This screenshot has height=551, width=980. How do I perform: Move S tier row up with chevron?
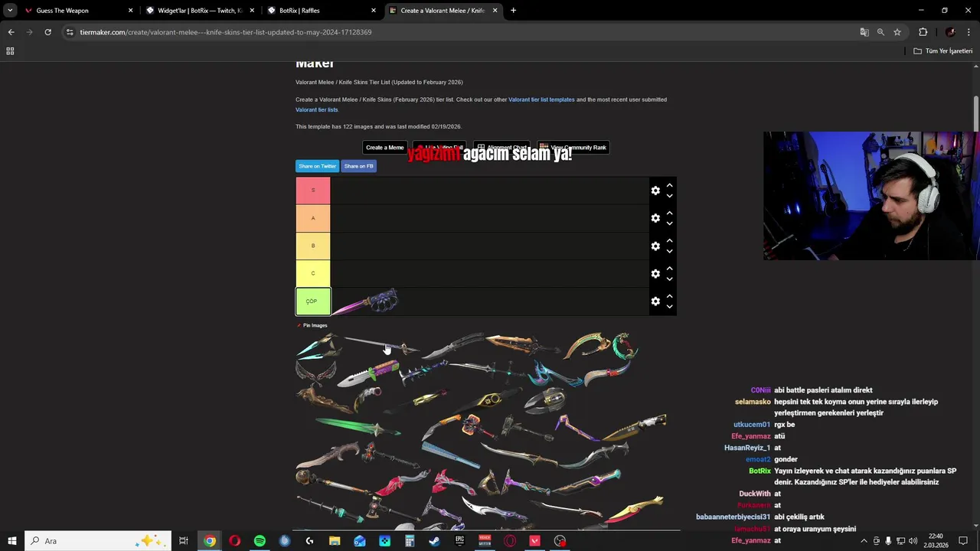[x=669, y=185]
